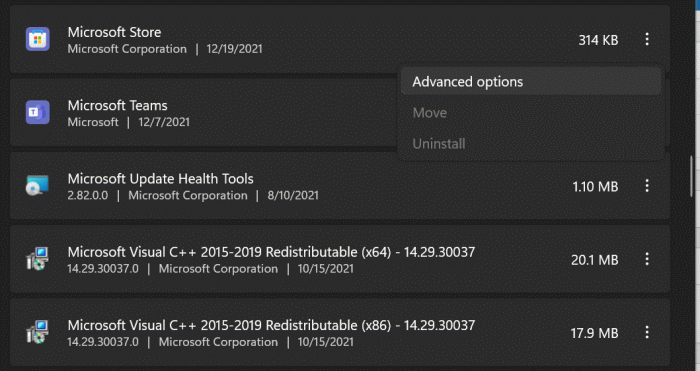Click the Visual C++ Redistributable (x64) installer icon
Screen dimensions: 700x371
38,259
